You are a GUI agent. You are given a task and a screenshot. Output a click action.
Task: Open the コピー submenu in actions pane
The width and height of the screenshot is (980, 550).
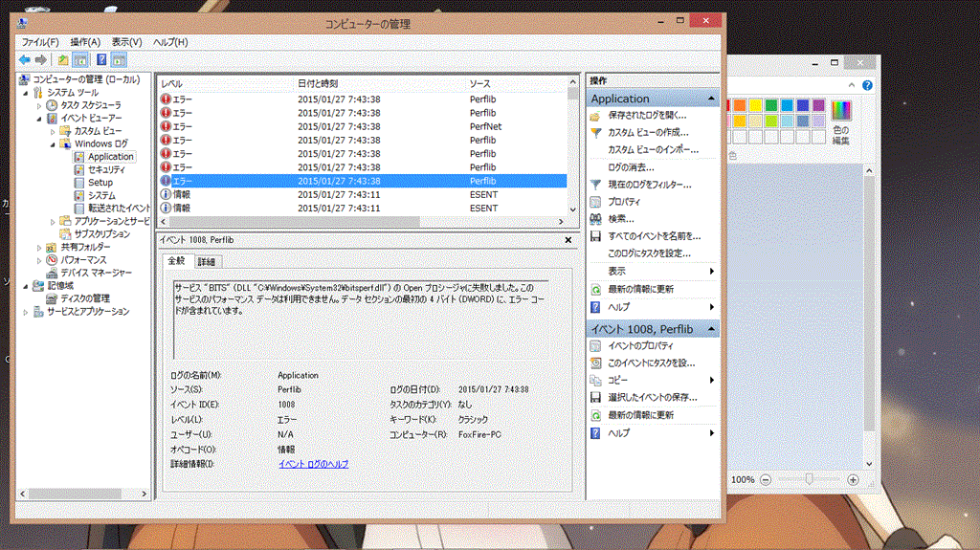point(653,380)
